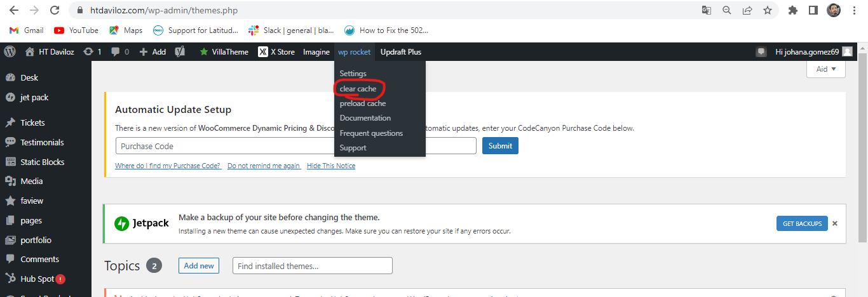Choose Documentation in wp rocket dropdown

(x=365, y=118)
